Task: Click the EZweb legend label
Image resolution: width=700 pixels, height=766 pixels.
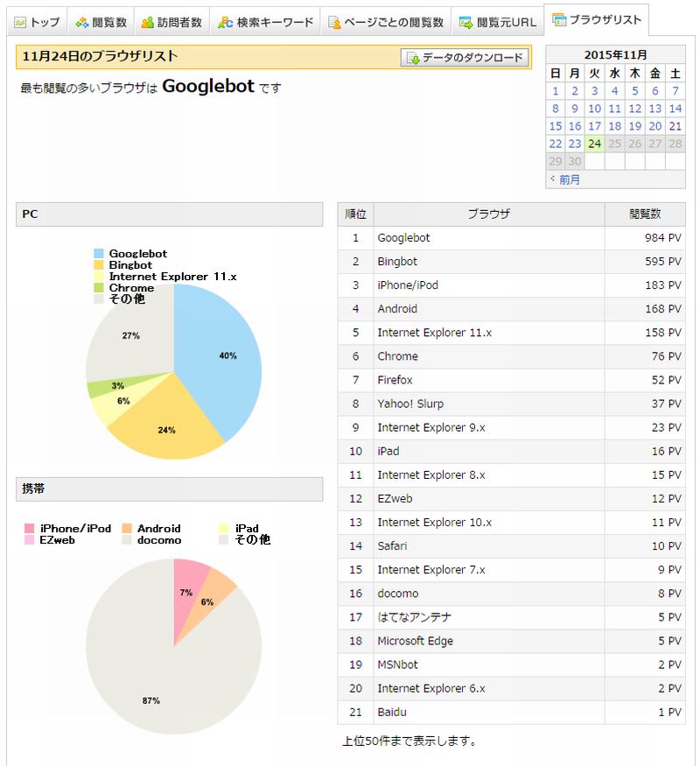Action: (x=57, y=540)
